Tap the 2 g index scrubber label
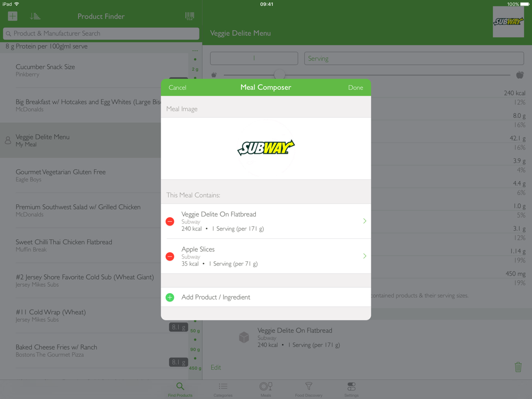The width and height of the screenshot is (532, 399). [195, 69]
